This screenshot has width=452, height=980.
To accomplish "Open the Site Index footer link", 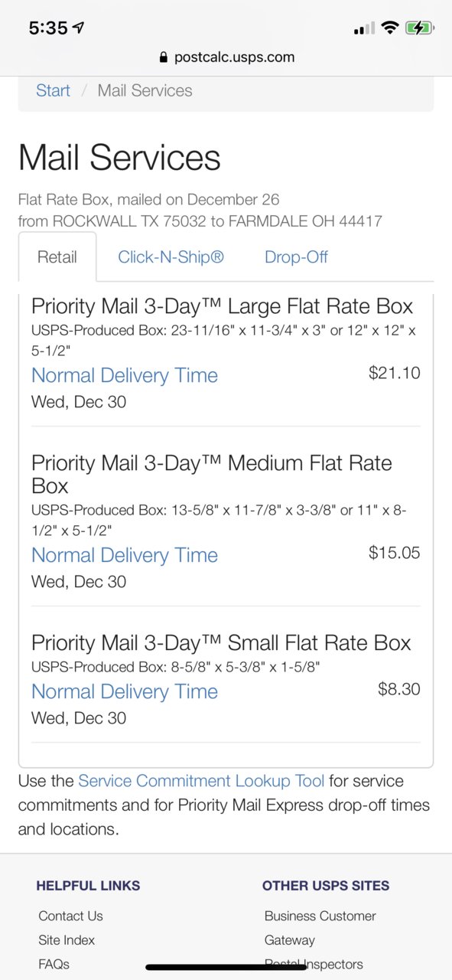I will tap(67, 940).
